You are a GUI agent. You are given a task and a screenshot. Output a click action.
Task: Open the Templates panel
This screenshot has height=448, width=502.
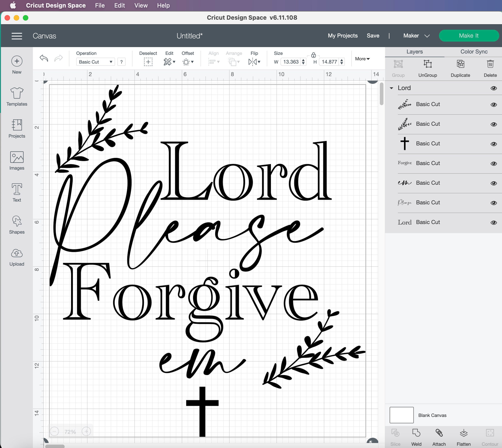point(16,97)
